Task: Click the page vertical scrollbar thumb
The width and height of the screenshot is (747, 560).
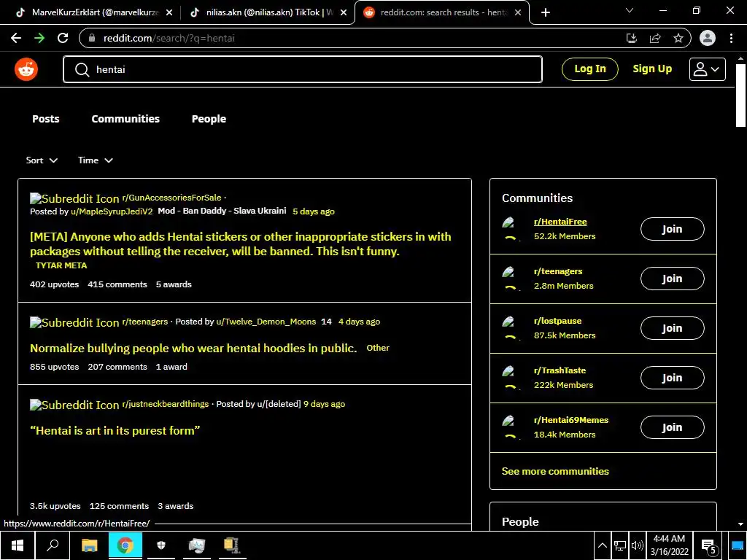Action: [740, 96]
